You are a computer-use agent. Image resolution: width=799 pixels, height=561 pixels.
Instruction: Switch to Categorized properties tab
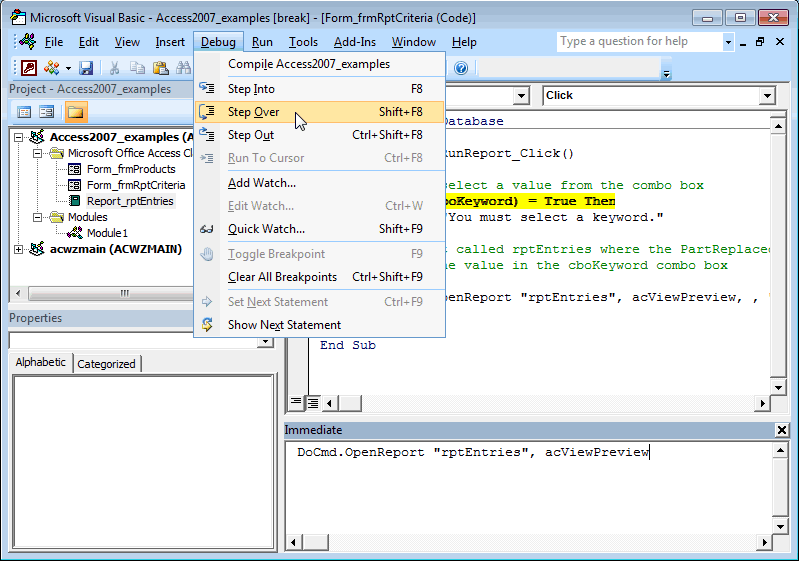(x=106, y=364)
